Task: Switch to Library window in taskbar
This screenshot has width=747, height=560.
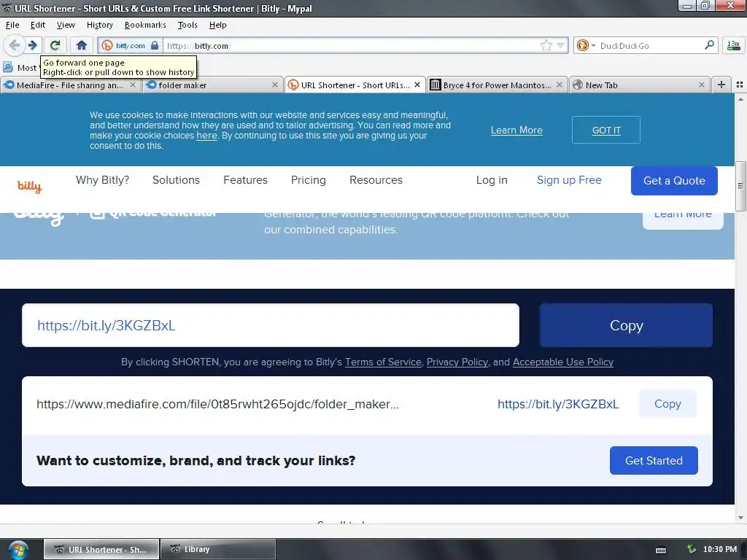Action: pyautogui.click(x=217, y=549)
